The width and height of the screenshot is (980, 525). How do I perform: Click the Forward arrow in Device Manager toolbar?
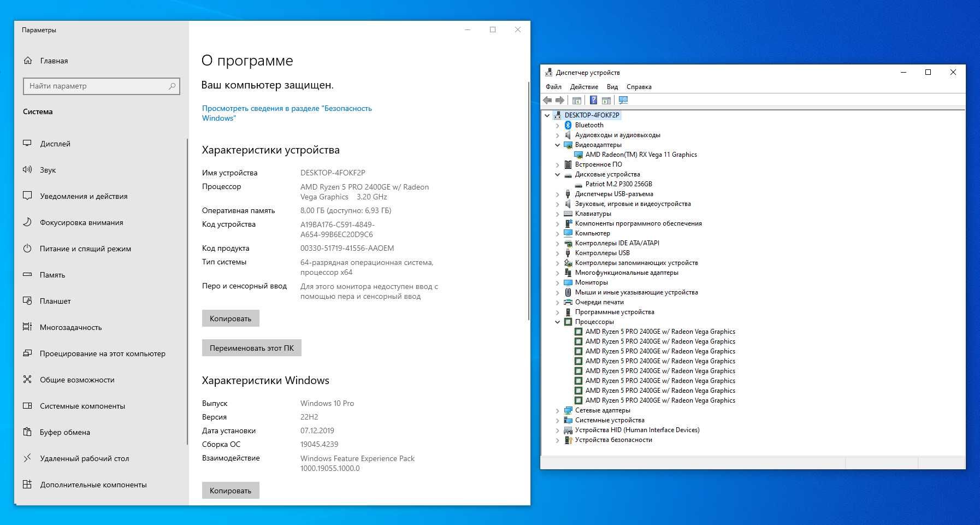pyautogui.click(x=560, y=100)
